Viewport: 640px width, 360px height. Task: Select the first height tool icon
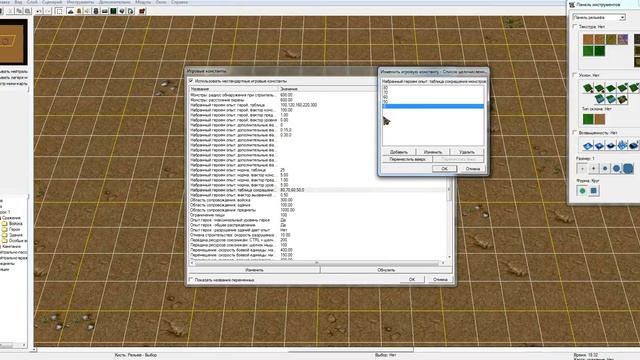pos(588,145)
